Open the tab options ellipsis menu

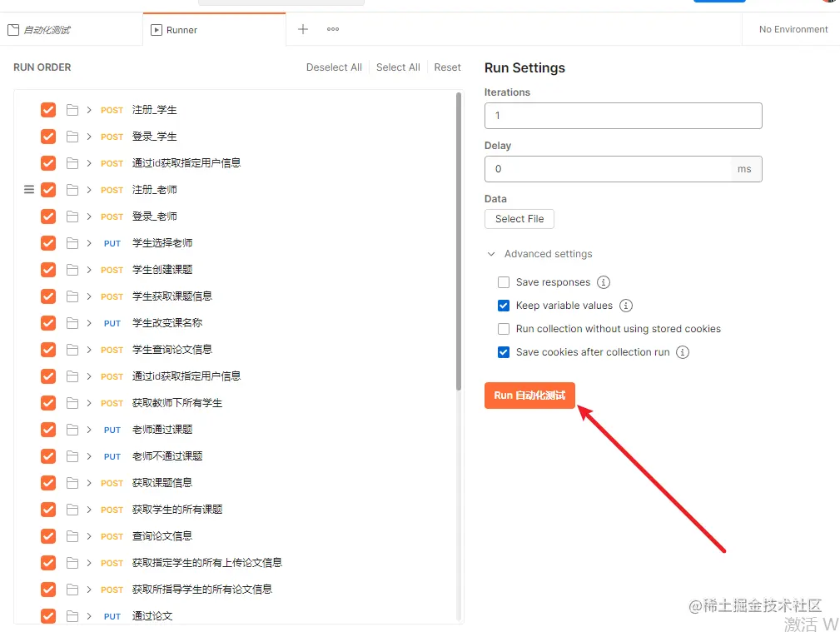[x=333, y=29]
